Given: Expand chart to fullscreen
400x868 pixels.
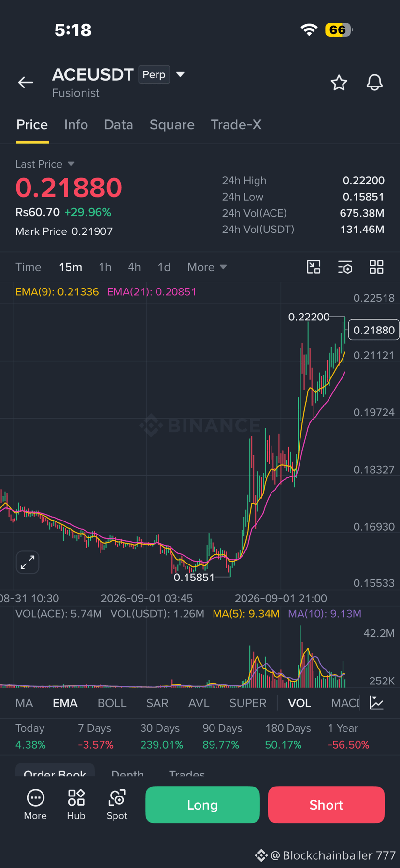Looking at the screenshot, I should click(x=28, y=562).
